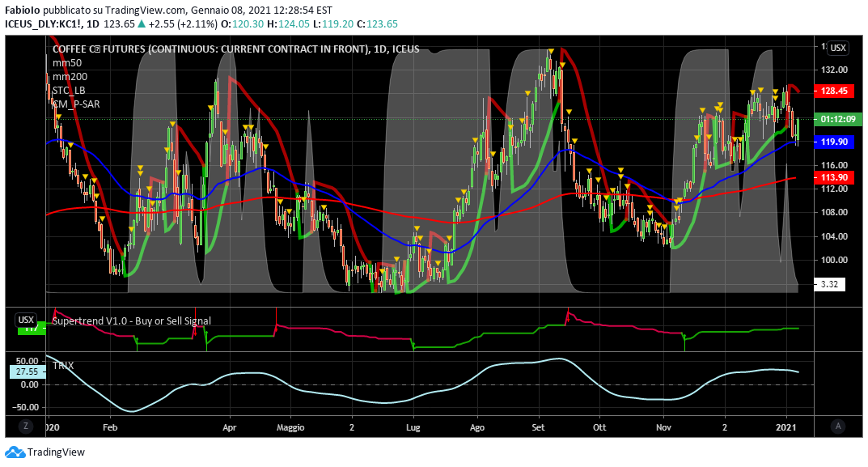Screen dimensions: 868x467
Task: Open the TradingView text link
Action: [56, 452]
